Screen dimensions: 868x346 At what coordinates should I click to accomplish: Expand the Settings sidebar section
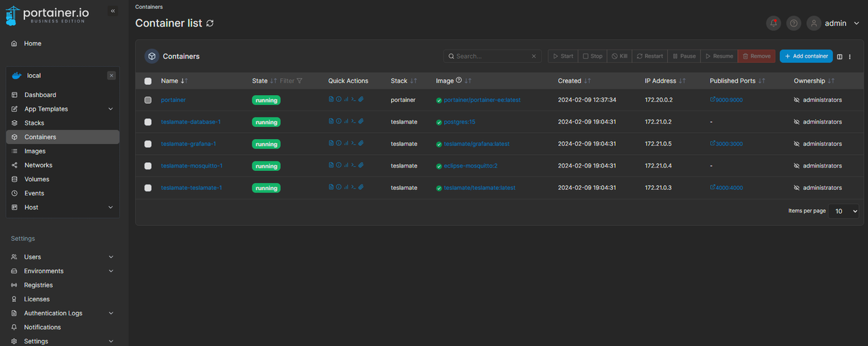coord(111,341)
